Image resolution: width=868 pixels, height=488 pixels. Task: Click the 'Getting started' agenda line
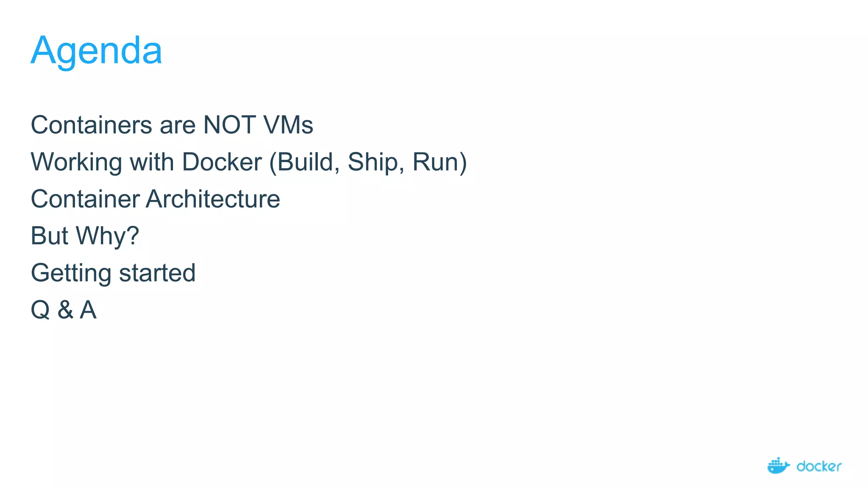113,273
